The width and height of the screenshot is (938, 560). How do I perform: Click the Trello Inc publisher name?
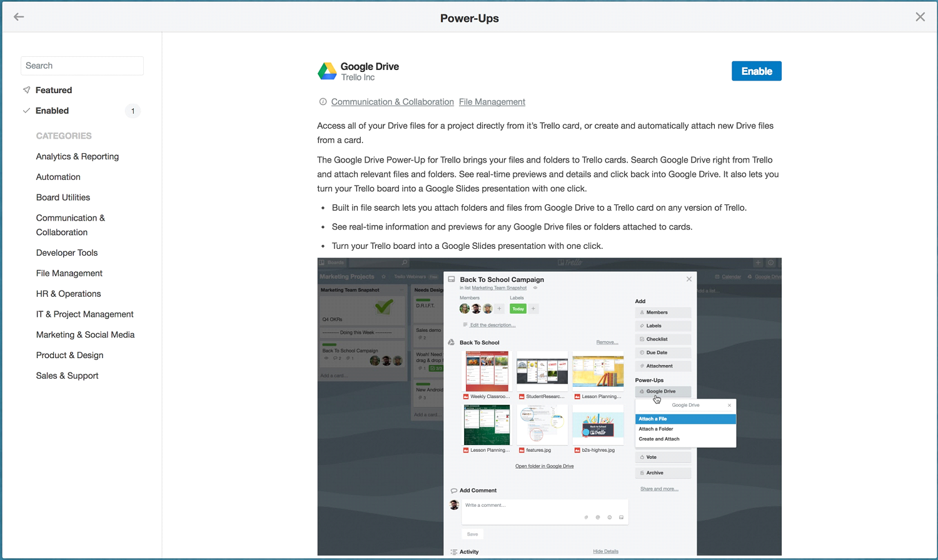(358, 77)
